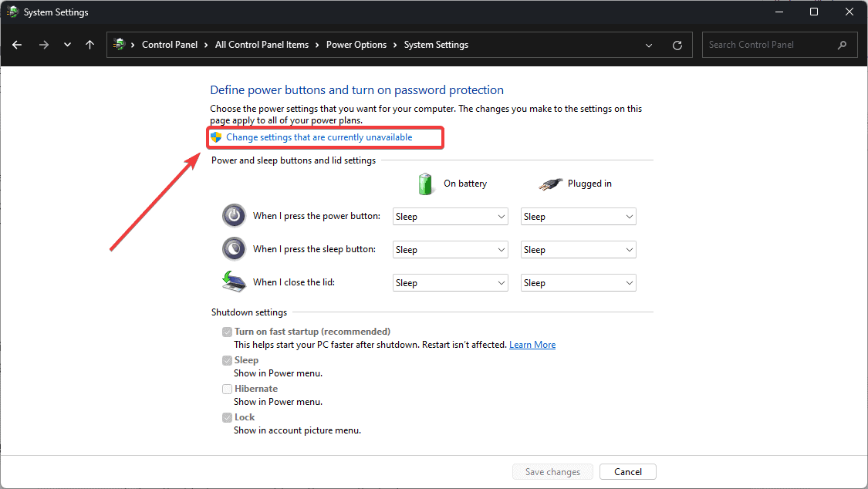
Task: Click 'Power and sleep buttons and lid settings' label
Action: pyautogui.click(x=293, y=160)
